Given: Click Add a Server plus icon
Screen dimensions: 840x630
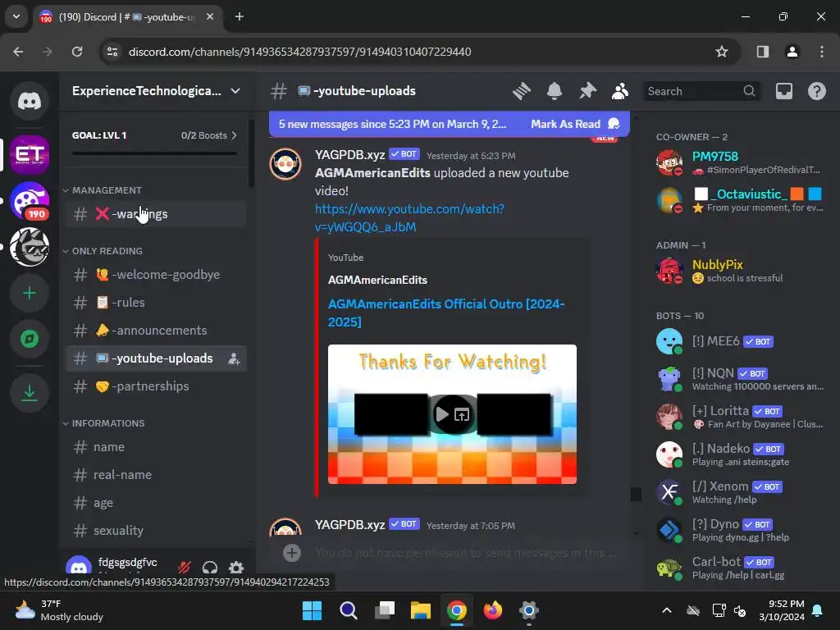Looking at the screenshot, I should point(30,293).
